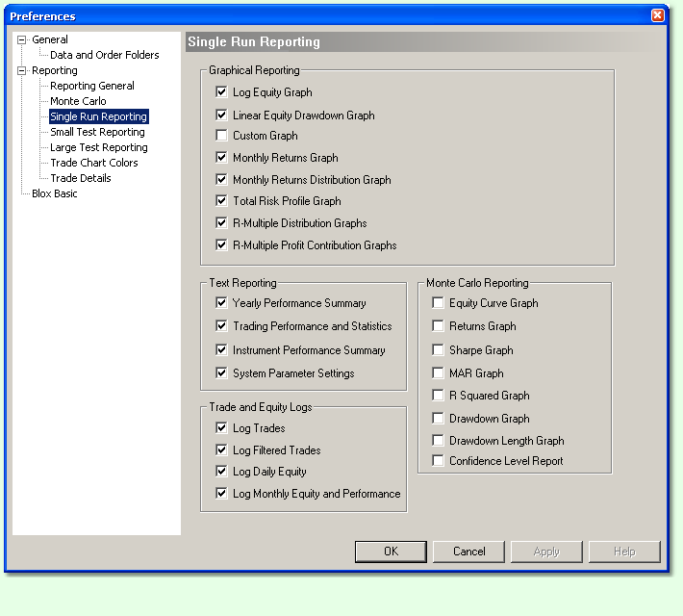Uncheck Log Equity Graph

221,92
